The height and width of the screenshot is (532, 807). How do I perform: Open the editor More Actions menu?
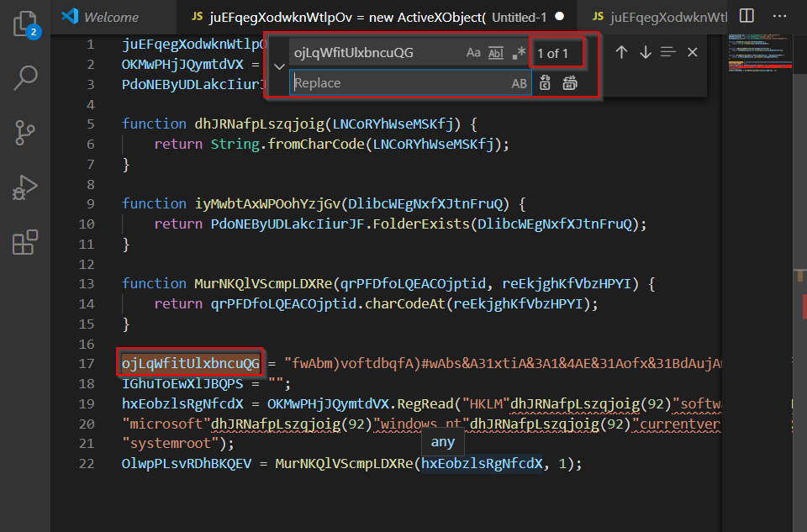tap(780, 16)
